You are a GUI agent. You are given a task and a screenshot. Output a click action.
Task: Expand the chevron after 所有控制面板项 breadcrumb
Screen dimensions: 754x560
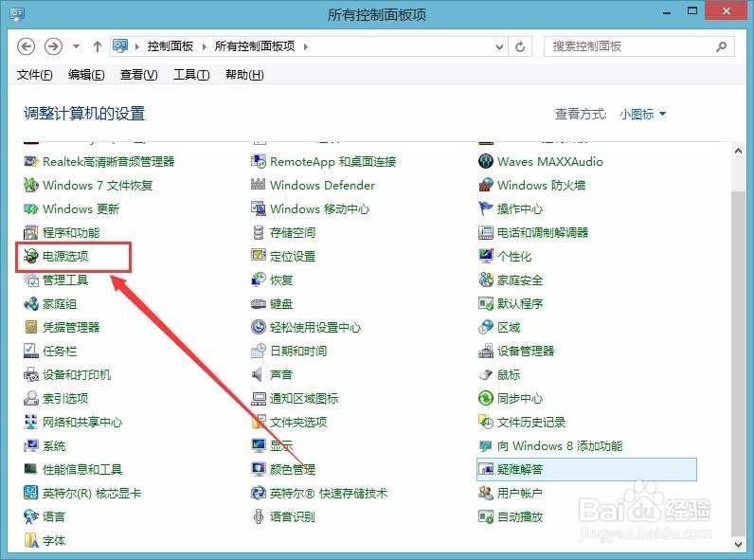point(305,46)
